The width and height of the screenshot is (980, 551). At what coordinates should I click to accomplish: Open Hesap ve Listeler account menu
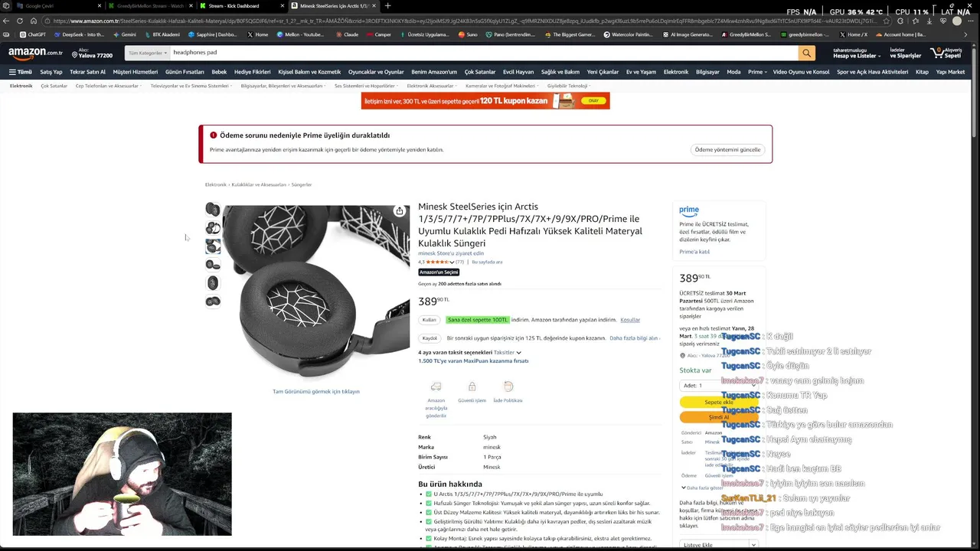tap(856, 53)
